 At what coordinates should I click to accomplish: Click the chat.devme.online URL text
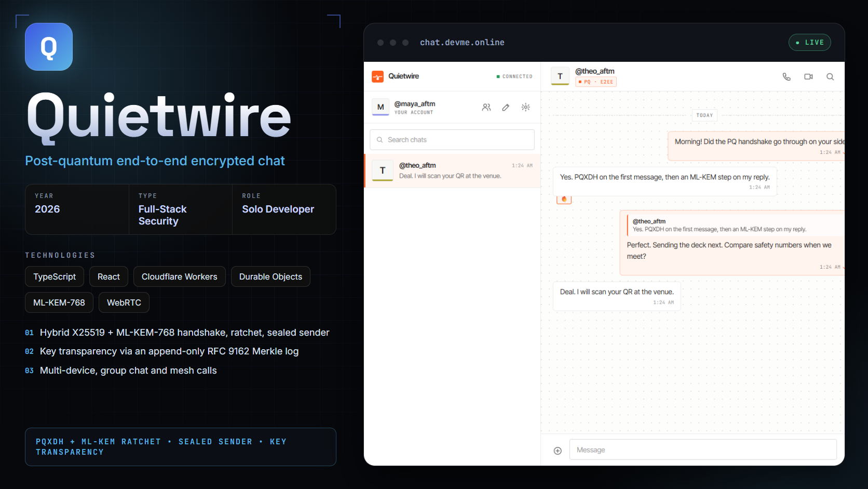pos(462,43)
